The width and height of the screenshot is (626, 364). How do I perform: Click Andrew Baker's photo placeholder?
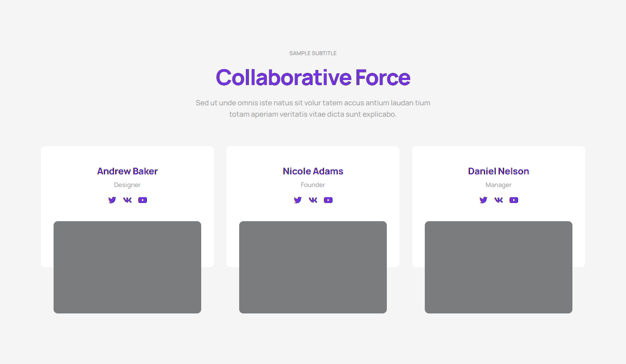[x=127, y=267]
